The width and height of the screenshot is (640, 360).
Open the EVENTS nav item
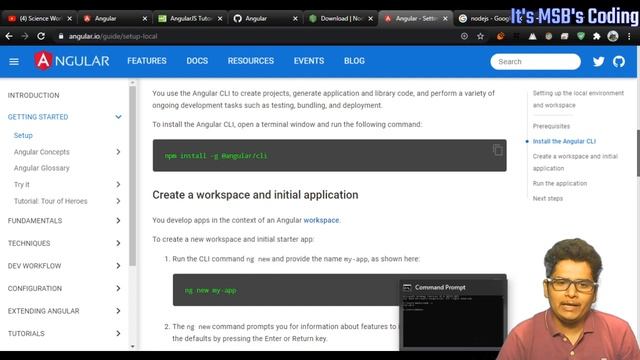click(309, 61)
